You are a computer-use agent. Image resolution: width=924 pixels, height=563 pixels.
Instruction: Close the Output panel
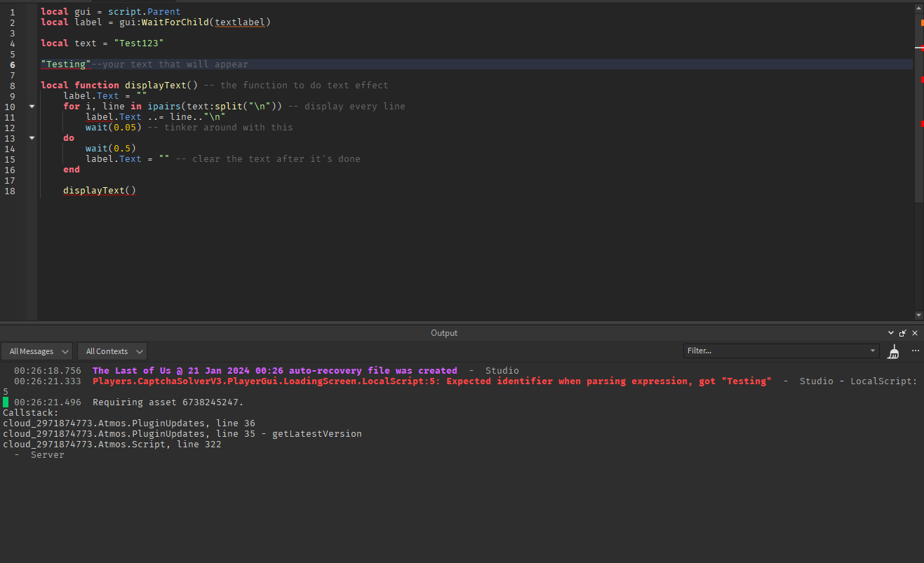[x=914, y=332]
